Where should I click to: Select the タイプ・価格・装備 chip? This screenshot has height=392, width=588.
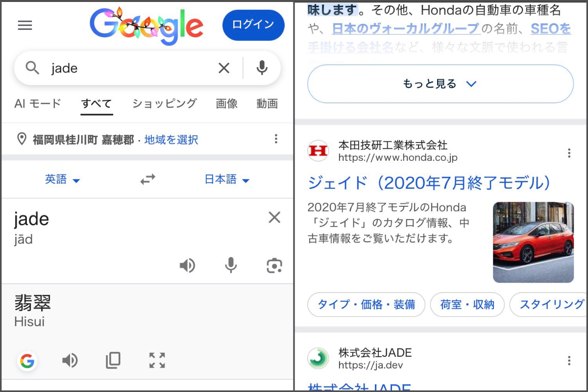coord(366,304)
